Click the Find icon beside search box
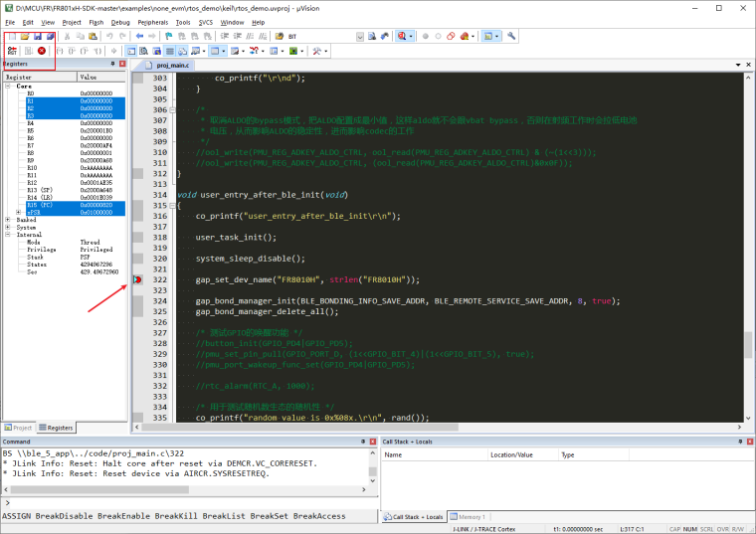Image resolution: width=756 pixels, height=534 pixels. tap(372, 36)
